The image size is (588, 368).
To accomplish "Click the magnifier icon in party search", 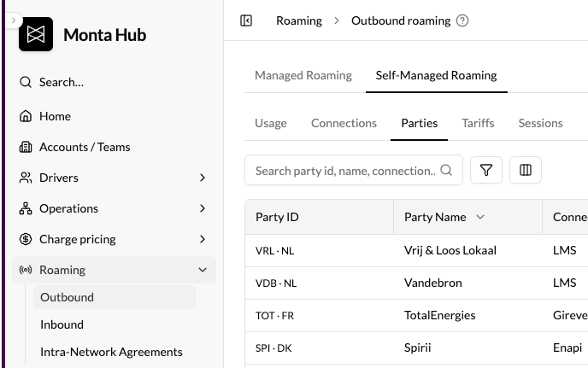I will [446, 170].
